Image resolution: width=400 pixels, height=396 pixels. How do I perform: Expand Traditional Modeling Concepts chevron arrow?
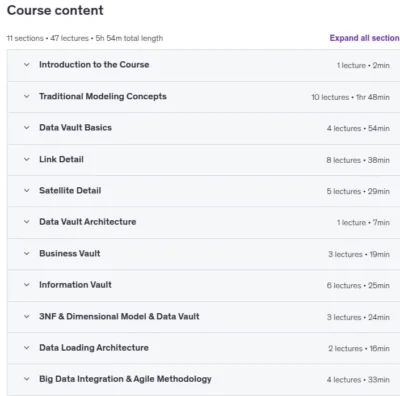tap(27, 96)
